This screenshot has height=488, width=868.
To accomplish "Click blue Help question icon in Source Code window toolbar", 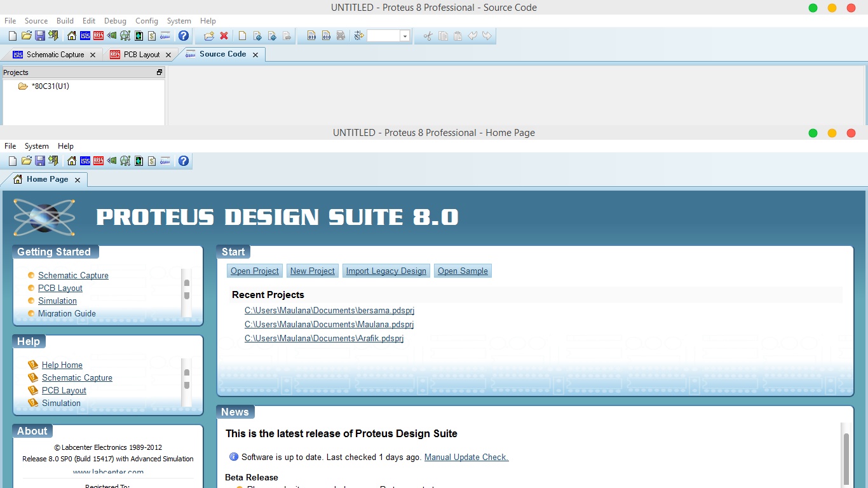I will [x=184, y=36].
